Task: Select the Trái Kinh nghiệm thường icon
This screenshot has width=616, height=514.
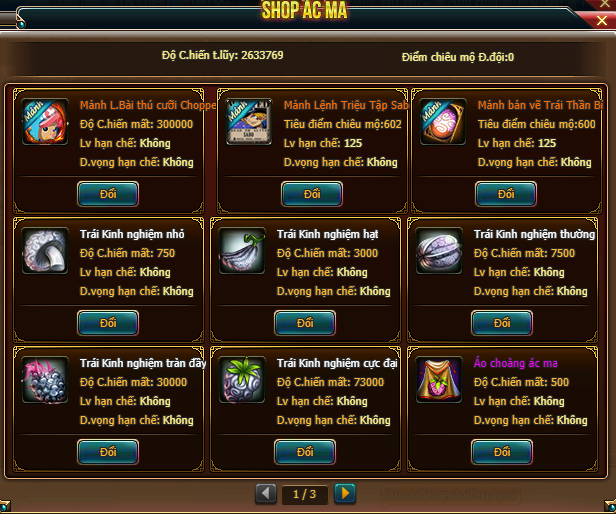Action: pos(439,251)
